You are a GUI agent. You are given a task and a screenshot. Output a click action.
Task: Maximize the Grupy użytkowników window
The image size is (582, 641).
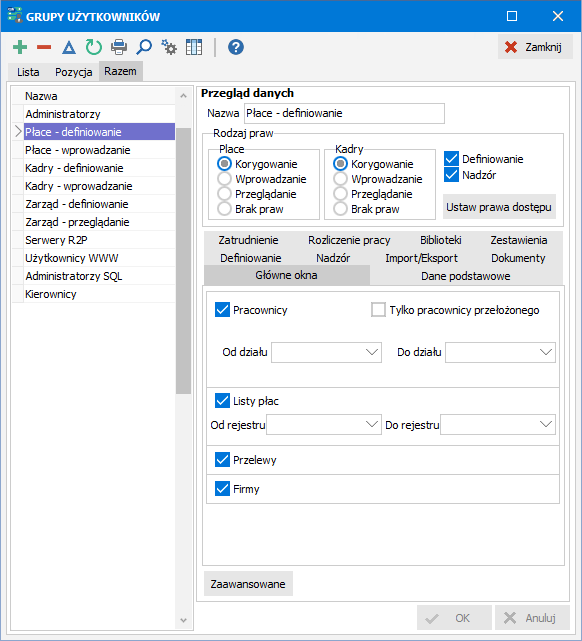(512, 16)
